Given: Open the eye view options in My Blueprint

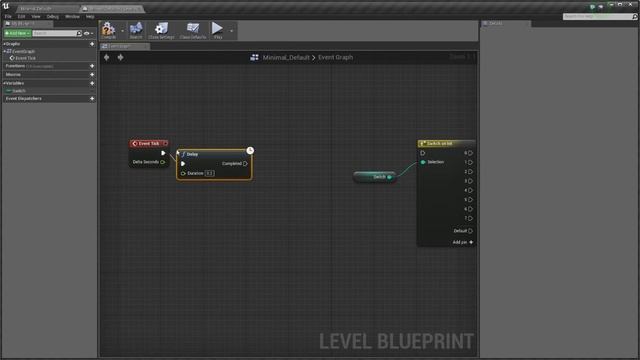Looking at the screenshot, I should coord(88,33).
